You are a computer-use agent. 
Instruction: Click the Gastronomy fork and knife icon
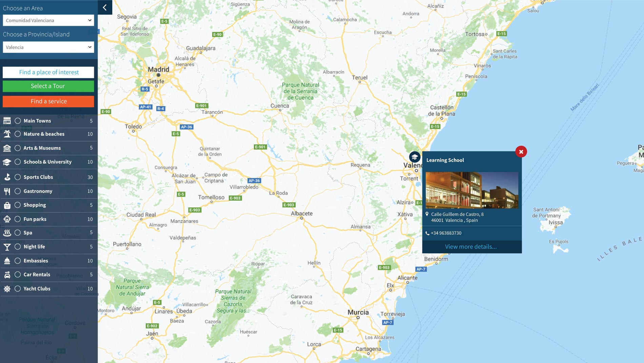point(7,191)
